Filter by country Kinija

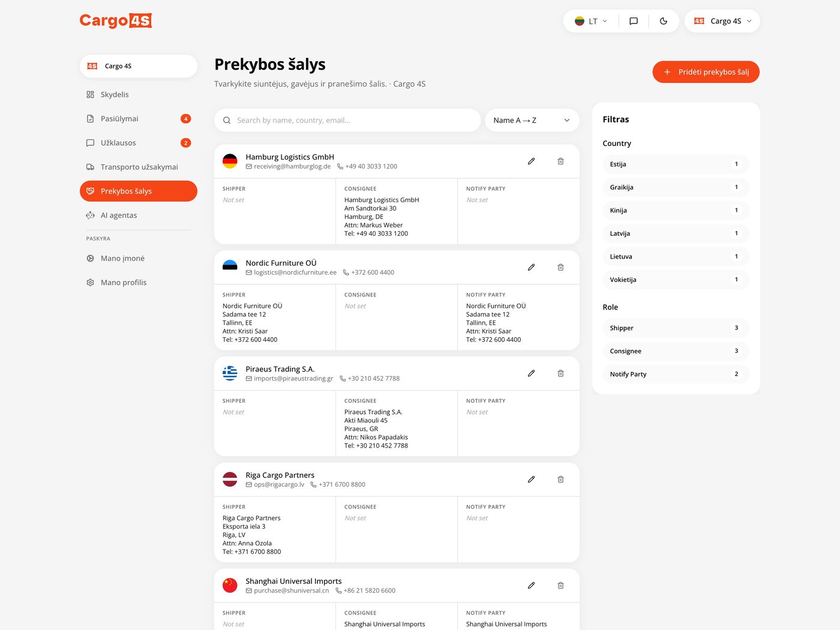[676, 211]
